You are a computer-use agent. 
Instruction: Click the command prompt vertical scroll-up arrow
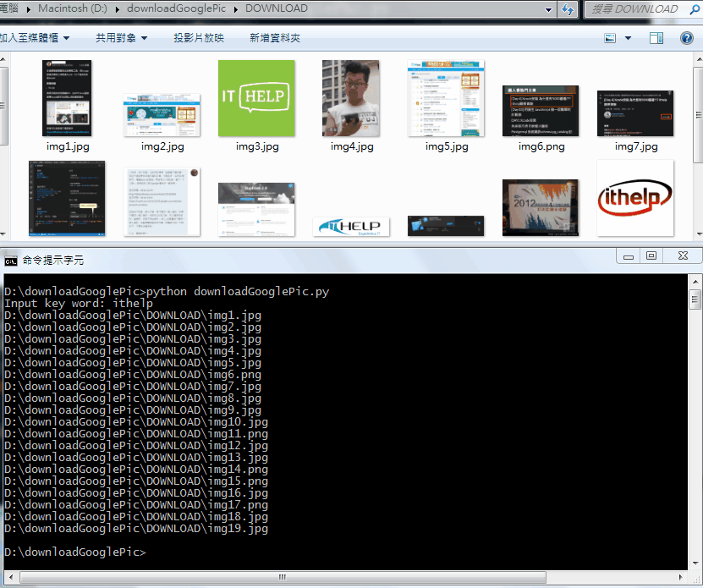(x=695, y=282)
